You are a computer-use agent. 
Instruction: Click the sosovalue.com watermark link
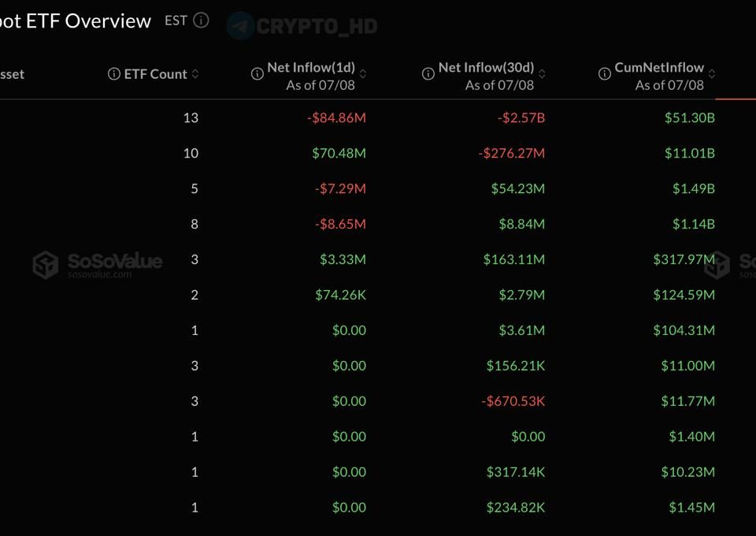99,274
